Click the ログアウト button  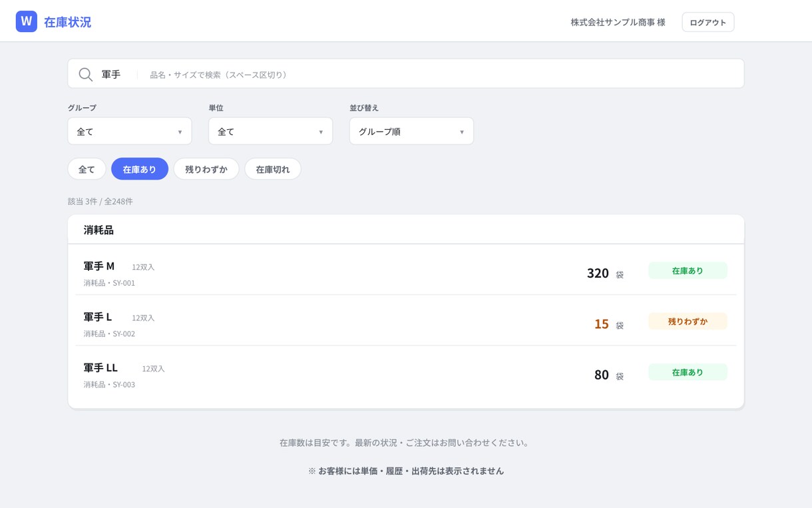point(708,22)
